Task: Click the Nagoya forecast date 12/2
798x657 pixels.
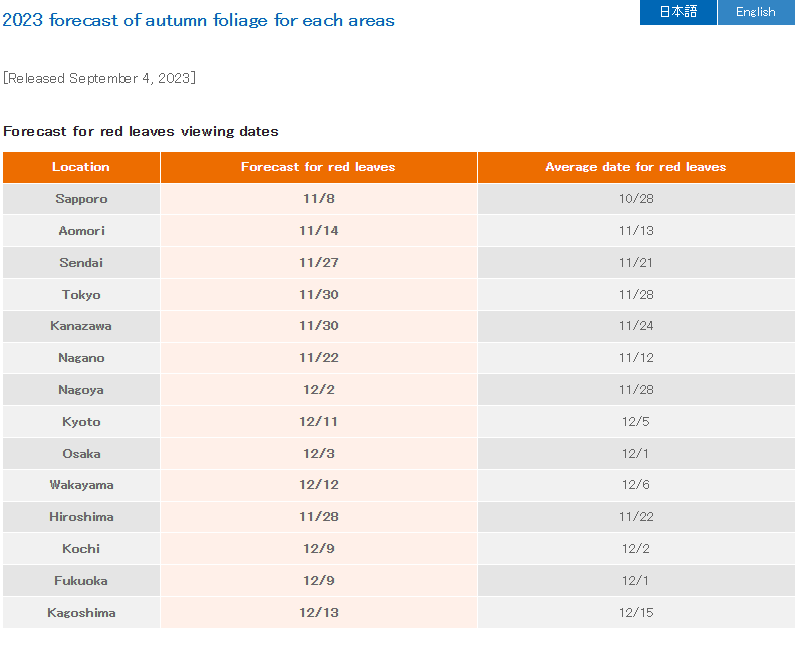Action: (x=318, y=390)
